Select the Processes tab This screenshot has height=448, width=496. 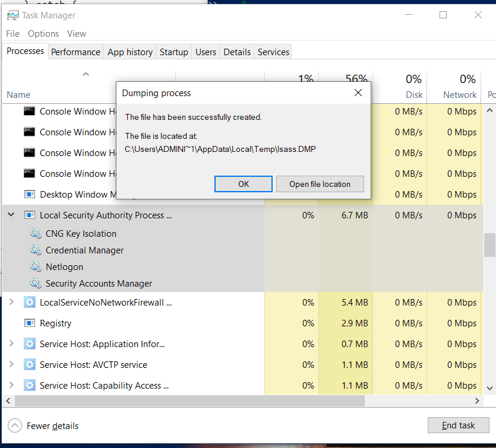(x=26, y=51)
